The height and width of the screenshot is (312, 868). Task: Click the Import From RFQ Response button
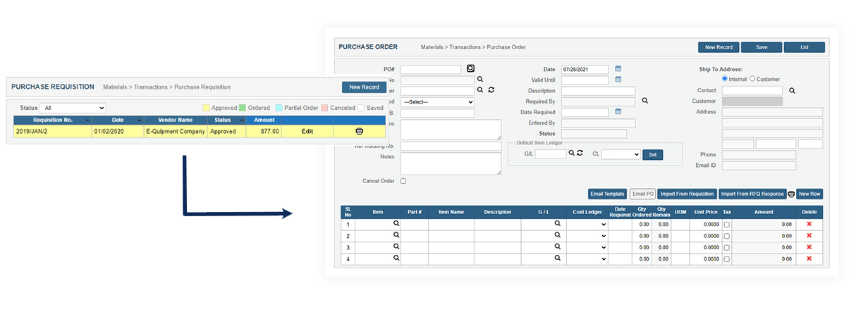[x=752, y=194]
